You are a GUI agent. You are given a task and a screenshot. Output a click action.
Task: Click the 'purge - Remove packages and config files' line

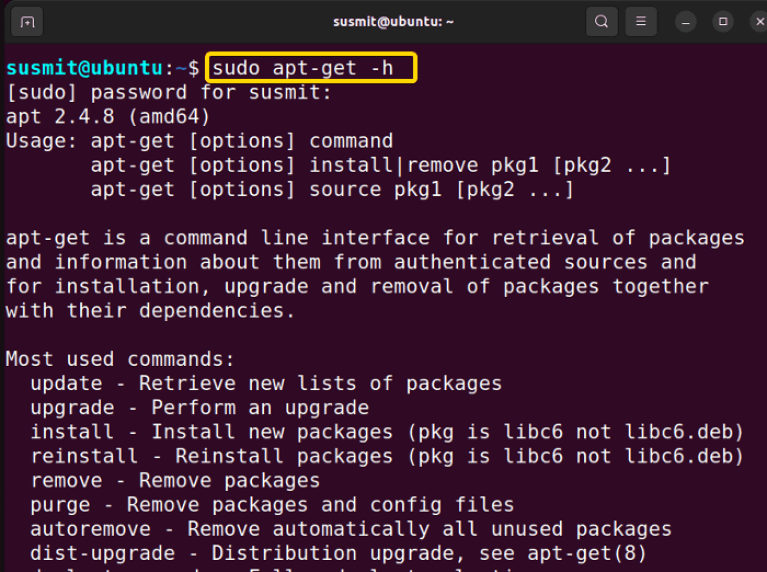272,505
